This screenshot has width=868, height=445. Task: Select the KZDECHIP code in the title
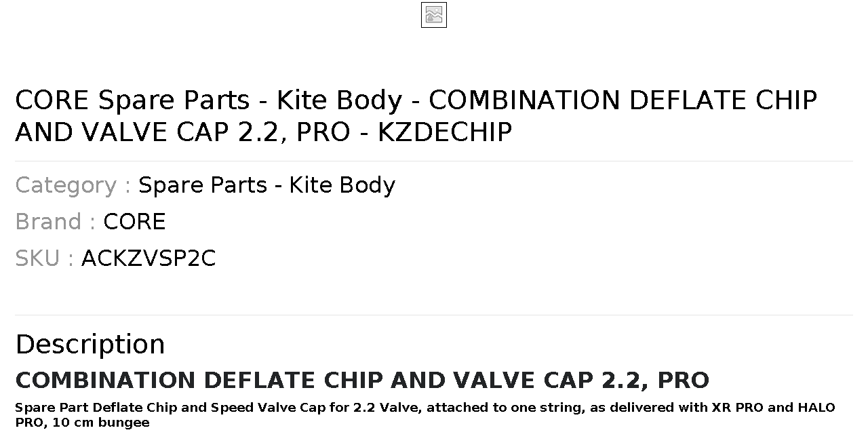(444, 132)
